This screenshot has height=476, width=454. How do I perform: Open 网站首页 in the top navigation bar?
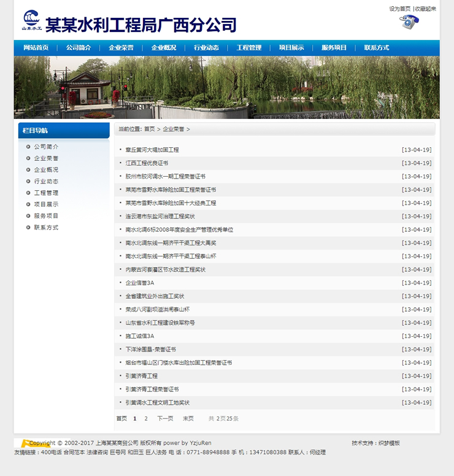[x=36, y=48]
